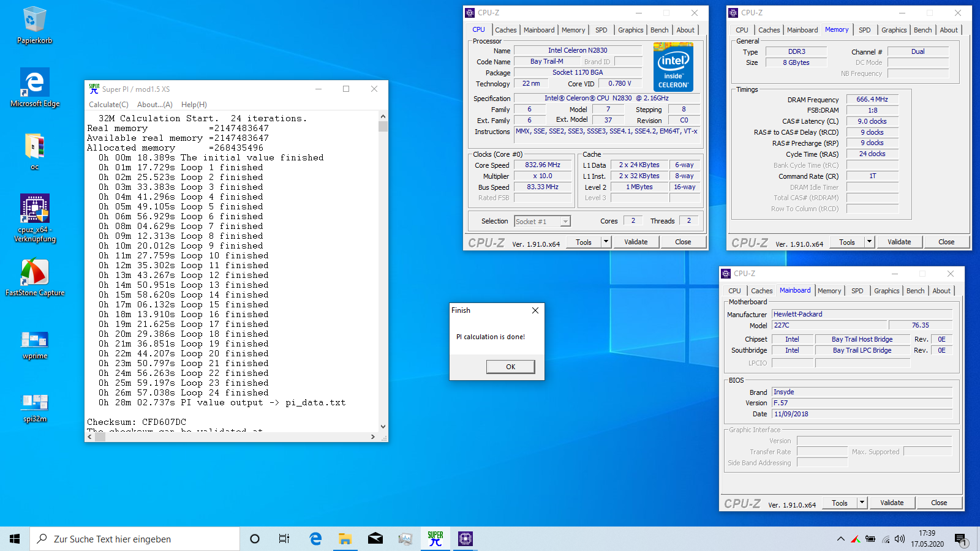Open Caches tab in CPU window
Screen dimensions: 980x551
506,30
